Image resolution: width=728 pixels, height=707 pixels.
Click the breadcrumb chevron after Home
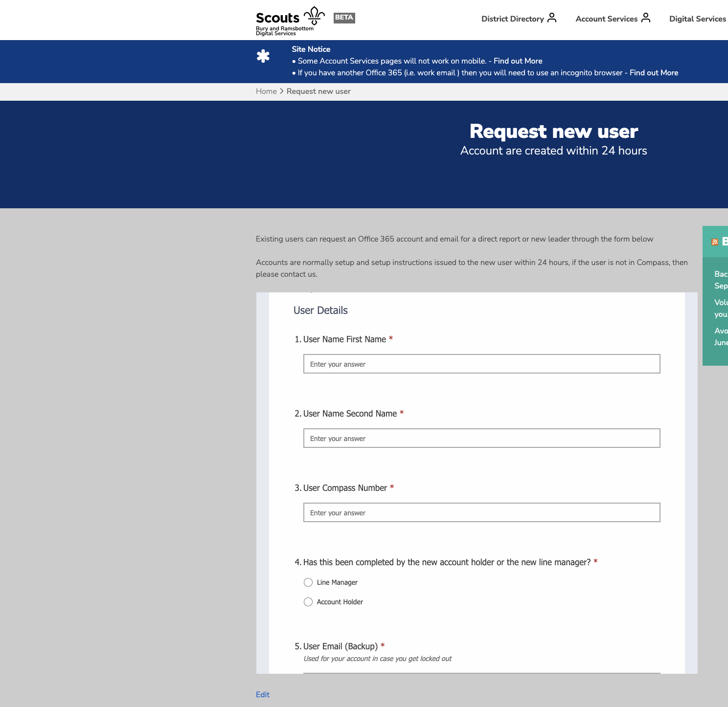point(282,91)
